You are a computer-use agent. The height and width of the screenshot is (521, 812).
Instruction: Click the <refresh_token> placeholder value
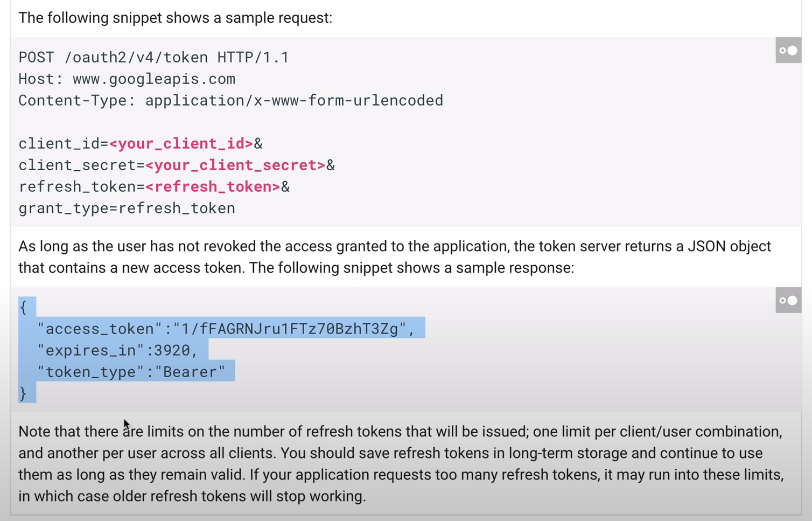(213, 187)
